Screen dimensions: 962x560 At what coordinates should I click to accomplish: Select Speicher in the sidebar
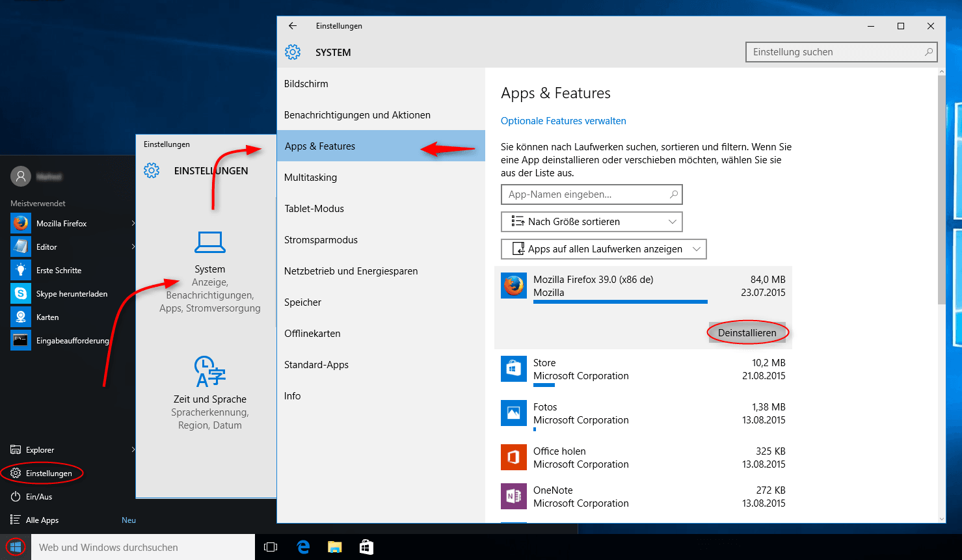pos(381,302)
